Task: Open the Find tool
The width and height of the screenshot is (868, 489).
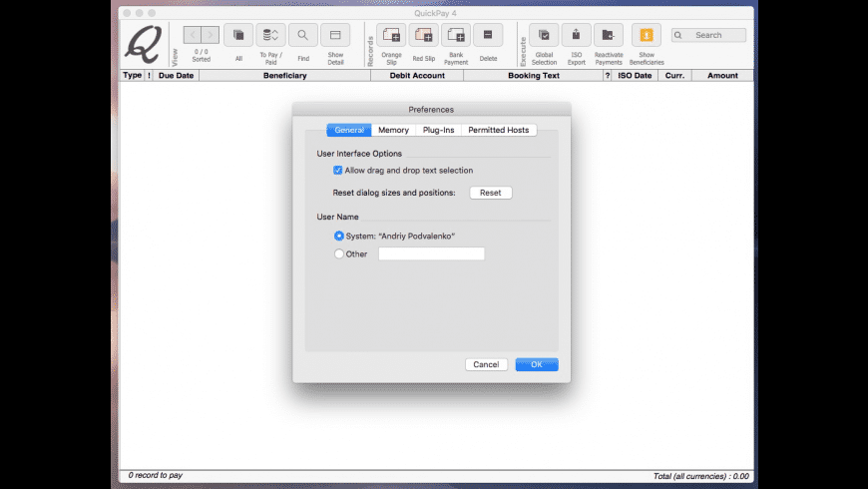Action: pyautogui.click(x=303, y=35)
